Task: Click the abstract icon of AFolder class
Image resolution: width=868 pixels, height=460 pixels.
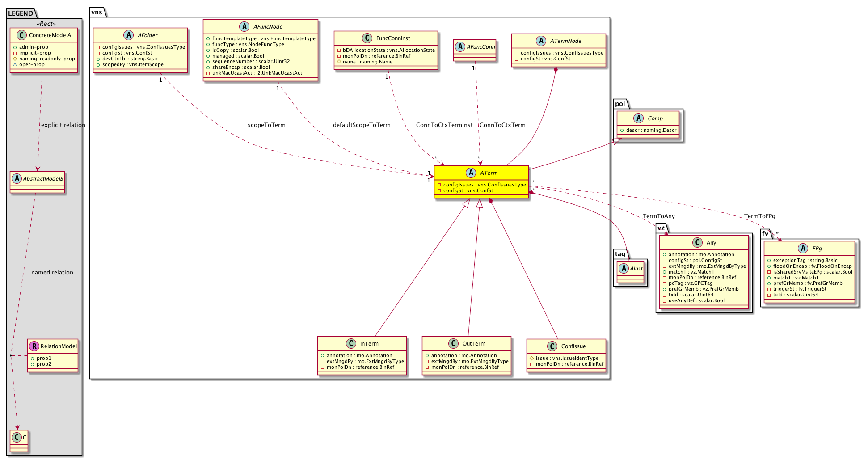Action: pos(129,35)
